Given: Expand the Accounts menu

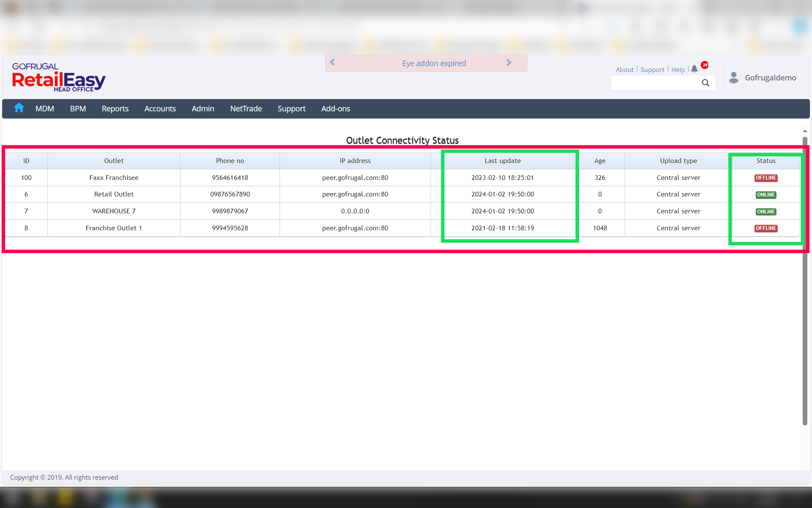Looking at the screenshot, I should pyautogui.click(x=160, y=109).
